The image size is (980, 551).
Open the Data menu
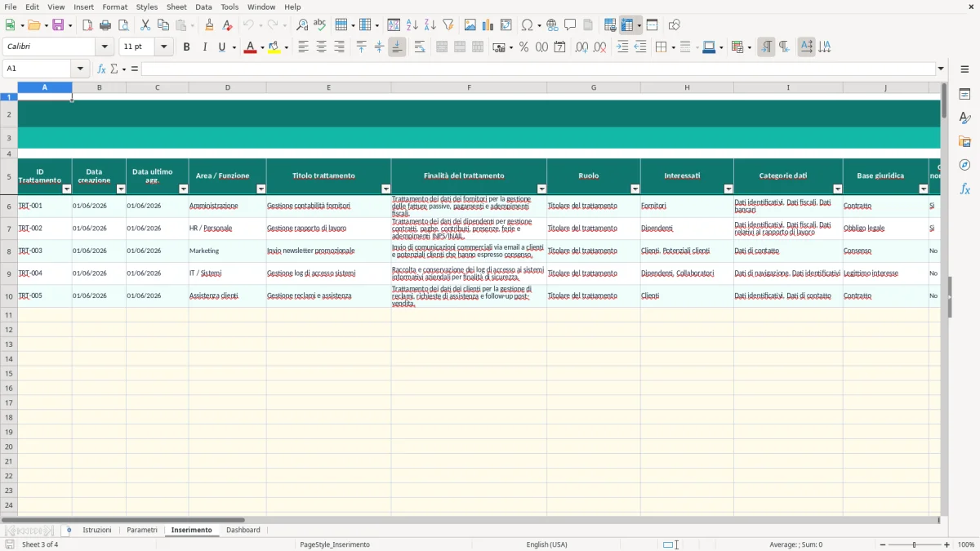(x=203, y=7)
